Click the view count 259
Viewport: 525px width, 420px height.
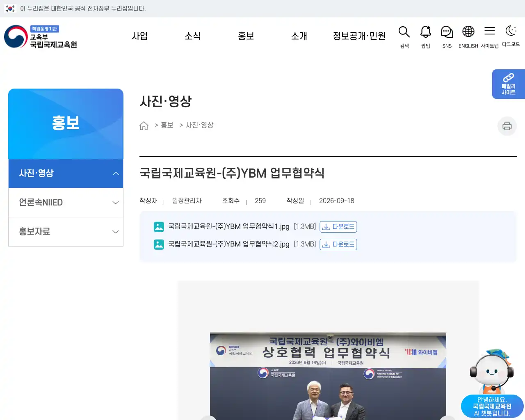click(260, 201)
